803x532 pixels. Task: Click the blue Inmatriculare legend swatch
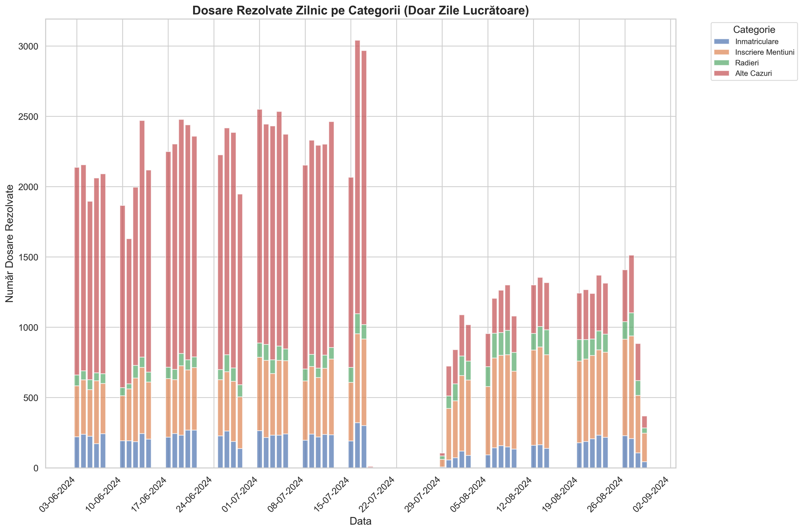722,41
